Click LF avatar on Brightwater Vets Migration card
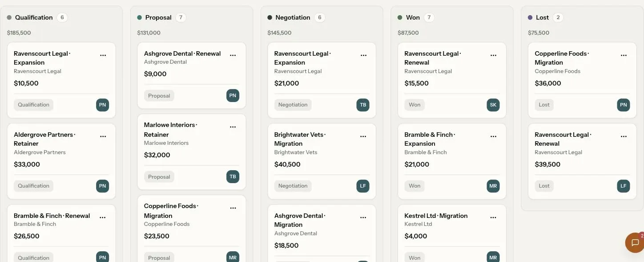 pyautogui.click(x=363, y=186)
